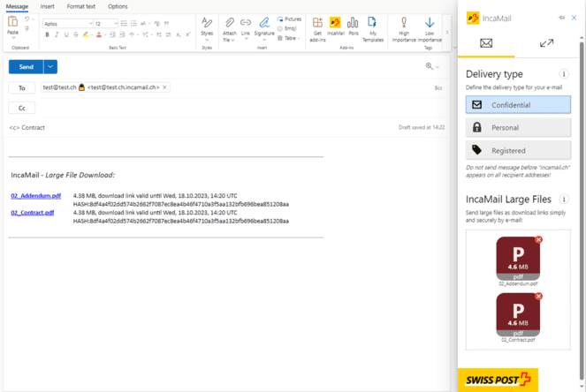Click the Cc recipient button
Viewport: 586px width, 392px height.
click(22, 109)
